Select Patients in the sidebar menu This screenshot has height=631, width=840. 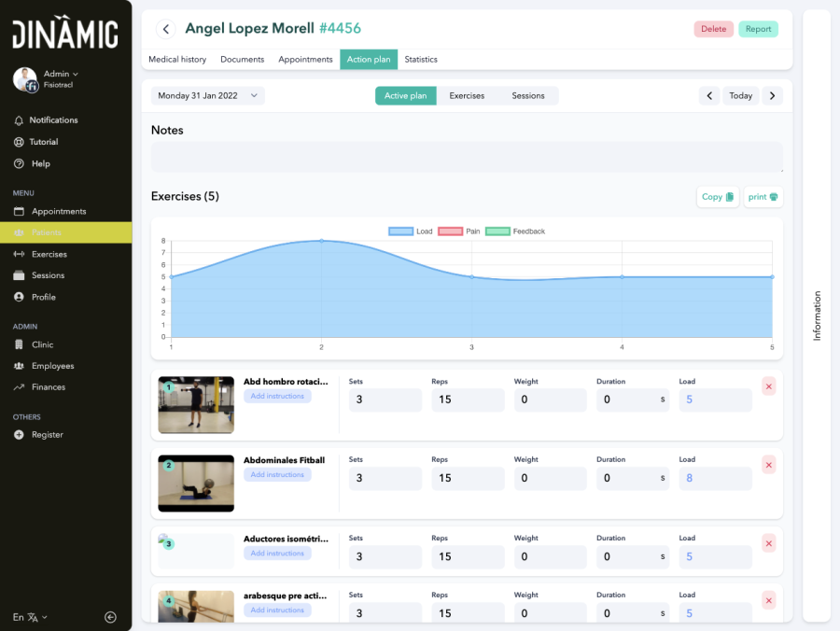tap(66, 232)
